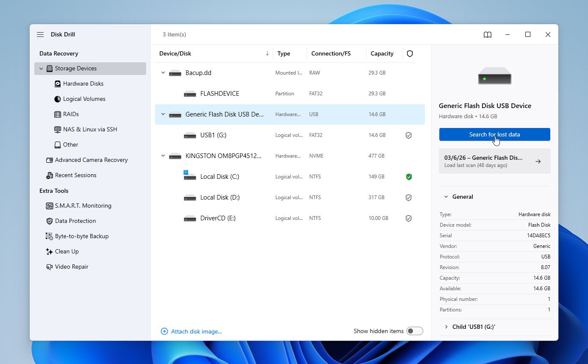Collapse the Bacup.dd disk row
This screenshot has height=364, width=588.
163,73
